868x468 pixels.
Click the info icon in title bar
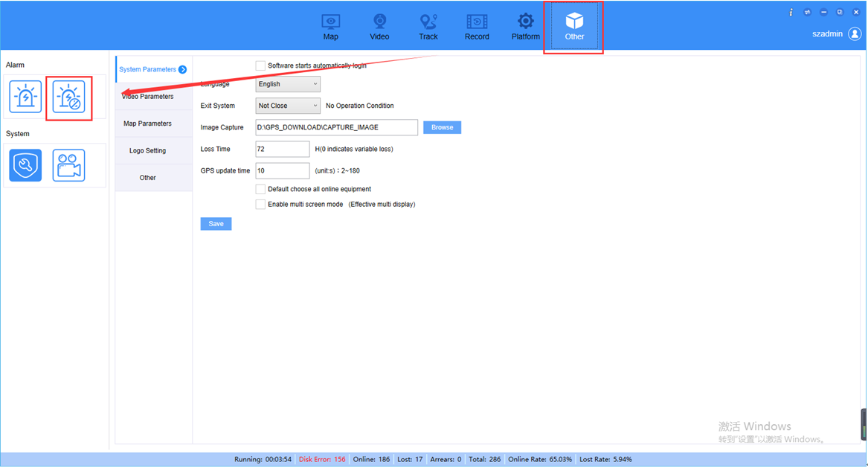pos(791,12)
